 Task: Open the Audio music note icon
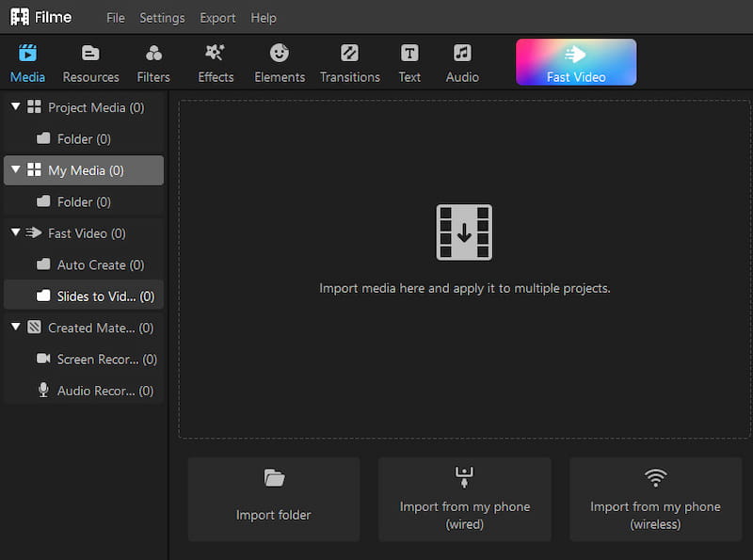[461, 54]
